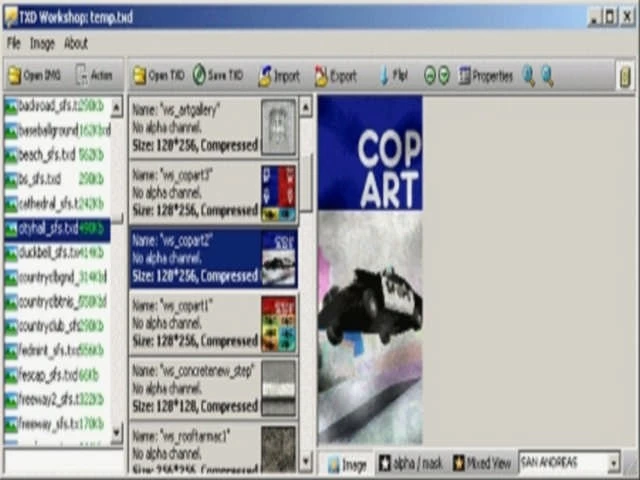The height and width of the screenshot is (480, 640).
Task: Select the ws_artgallery texture entry
Action: coord(213,127)
